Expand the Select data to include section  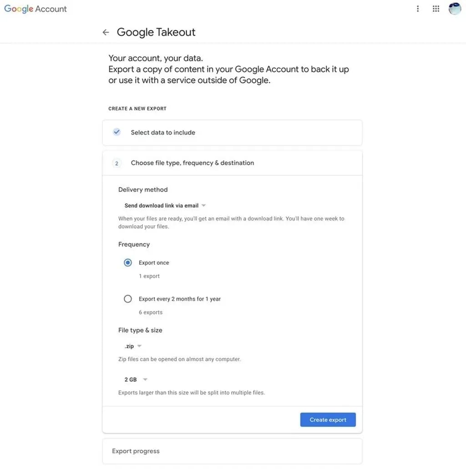[x=232, y=133]
